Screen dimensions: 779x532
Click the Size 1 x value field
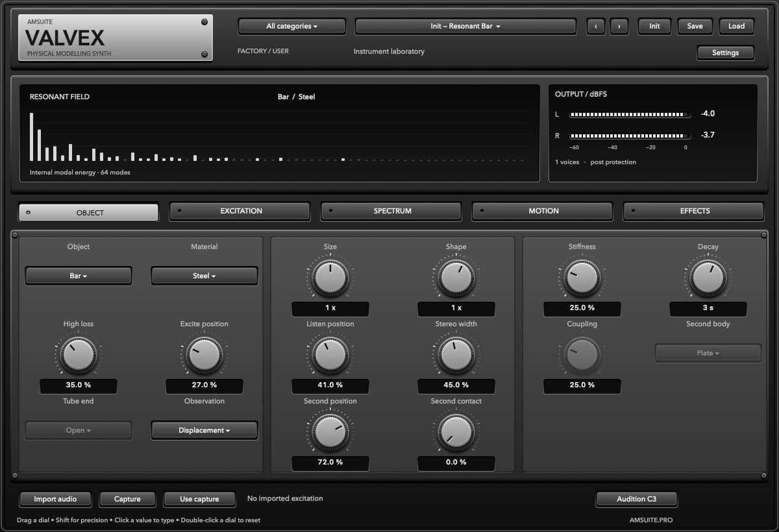pos(330,308)
